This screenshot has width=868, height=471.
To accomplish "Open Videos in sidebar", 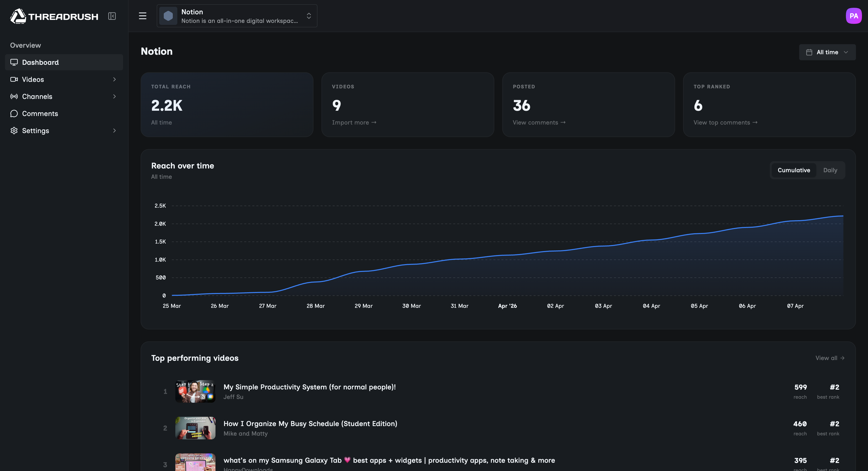I will pyautogui.click(x=64, y=80).
